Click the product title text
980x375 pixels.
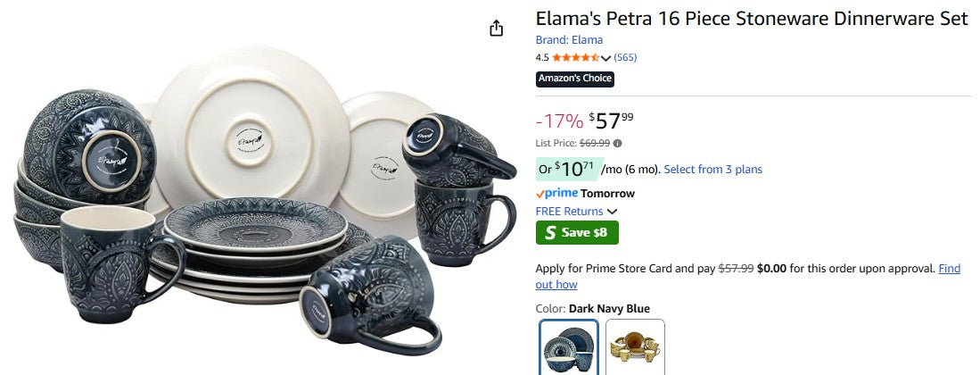pos(752,19)
